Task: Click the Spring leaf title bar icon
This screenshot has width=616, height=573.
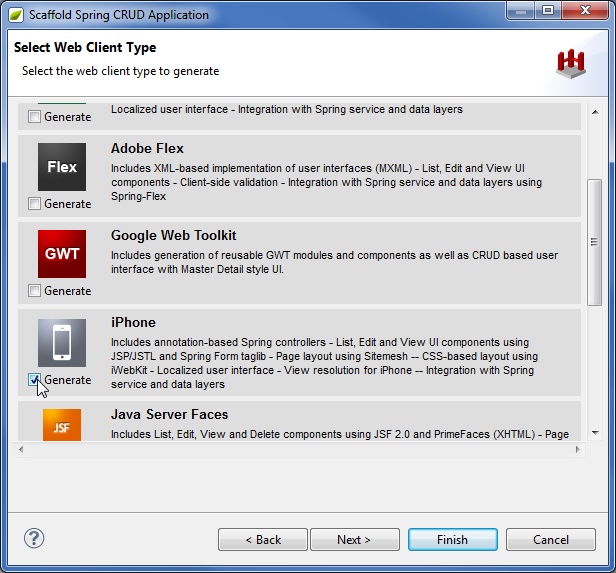Action: click(16, 15)
